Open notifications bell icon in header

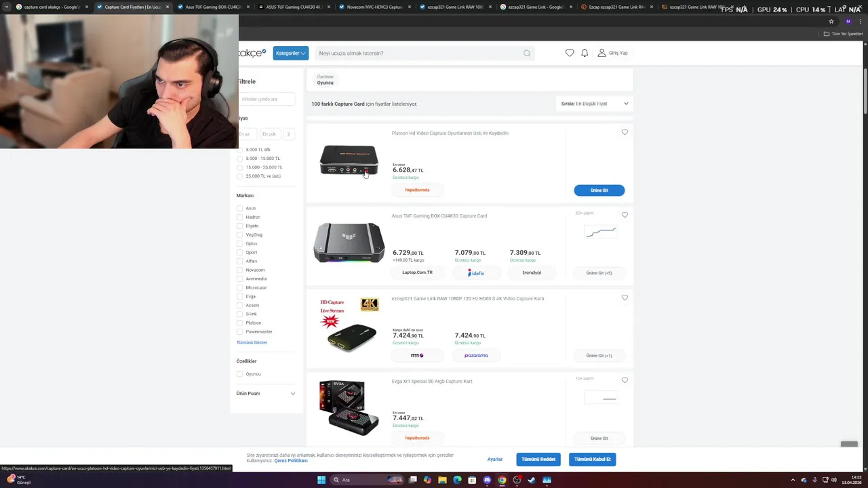click(585, 53)
